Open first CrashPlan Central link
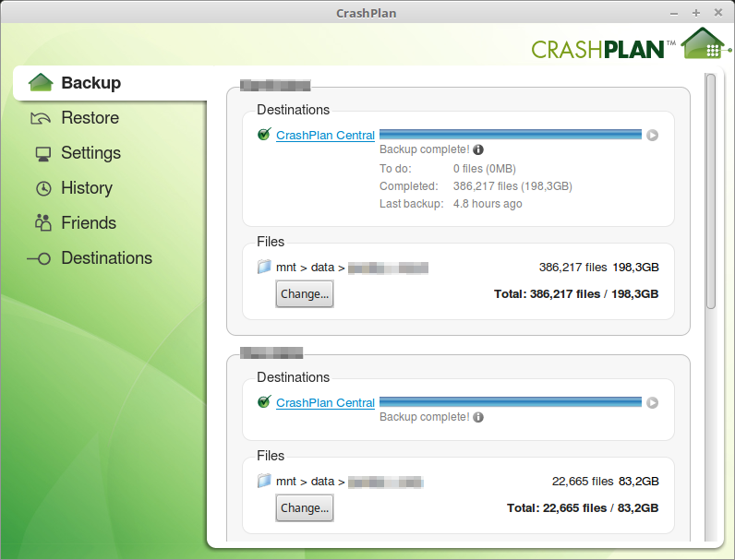The image size is (735, 560). point(325,136)
